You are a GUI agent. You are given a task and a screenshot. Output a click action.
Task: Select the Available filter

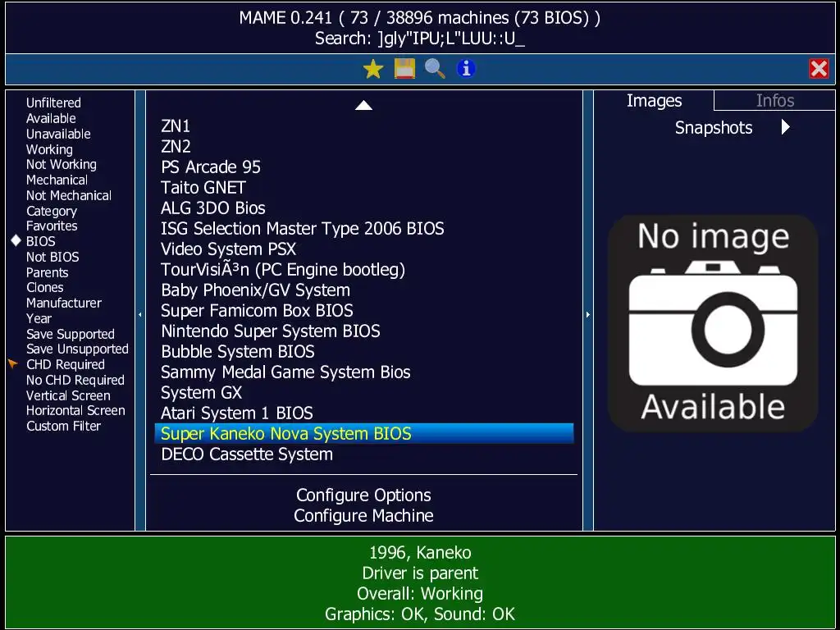coord(51,118)
